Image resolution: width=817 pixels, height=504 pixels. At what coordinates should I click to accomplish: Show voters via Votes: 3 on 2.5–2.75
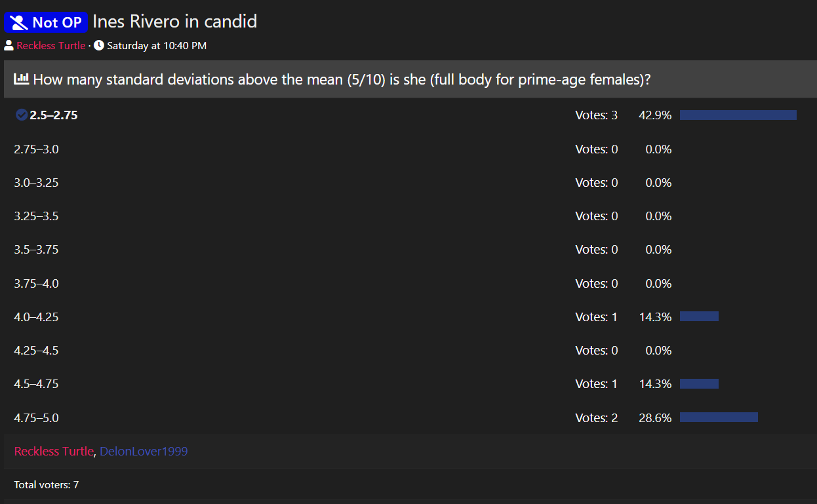[x=596, y=115]
